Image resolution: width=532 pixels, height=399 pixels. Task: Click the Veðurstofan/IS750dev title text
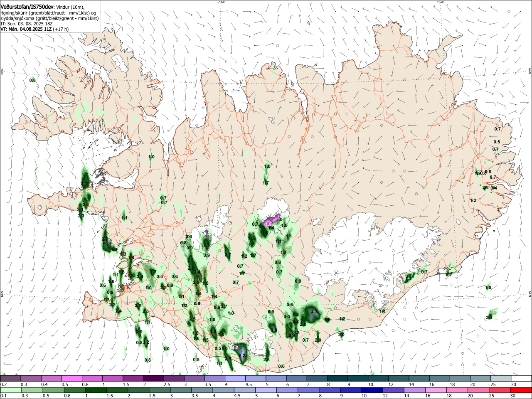click(x=27, y=7)
